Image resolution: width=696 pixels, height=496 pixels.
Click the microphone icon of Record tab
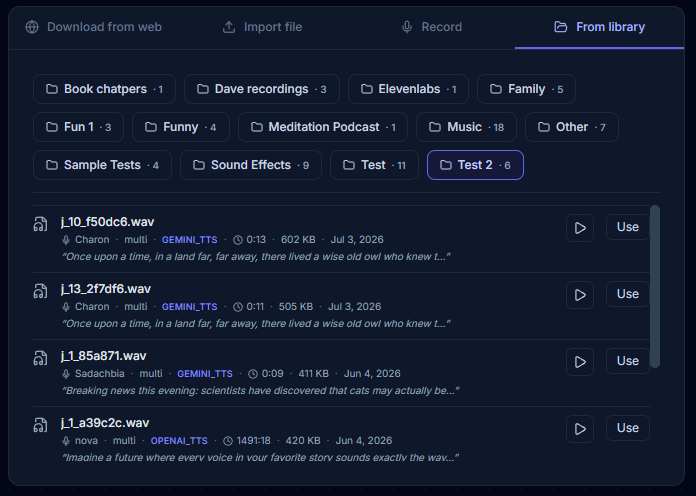pos(407,27)
